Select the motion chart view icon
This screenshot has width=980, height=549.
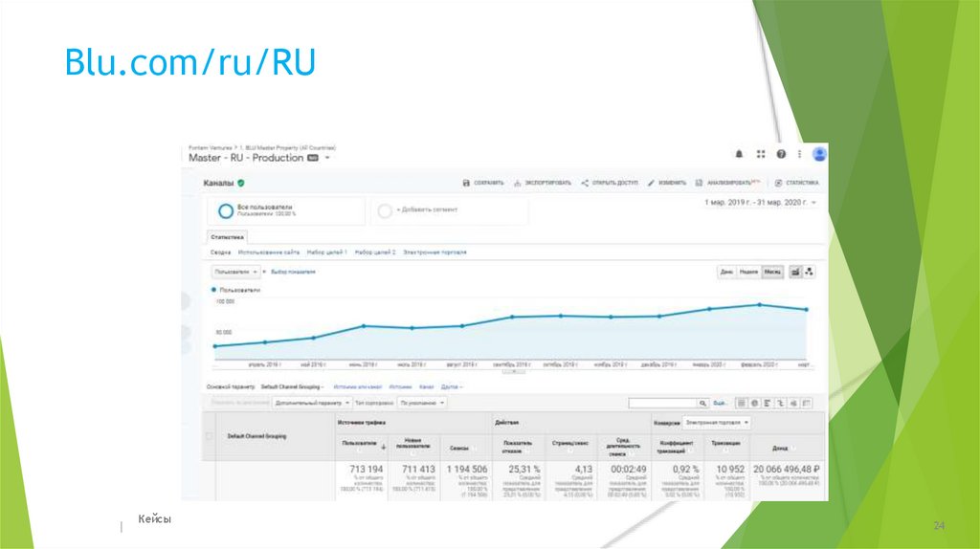point(810,272)
